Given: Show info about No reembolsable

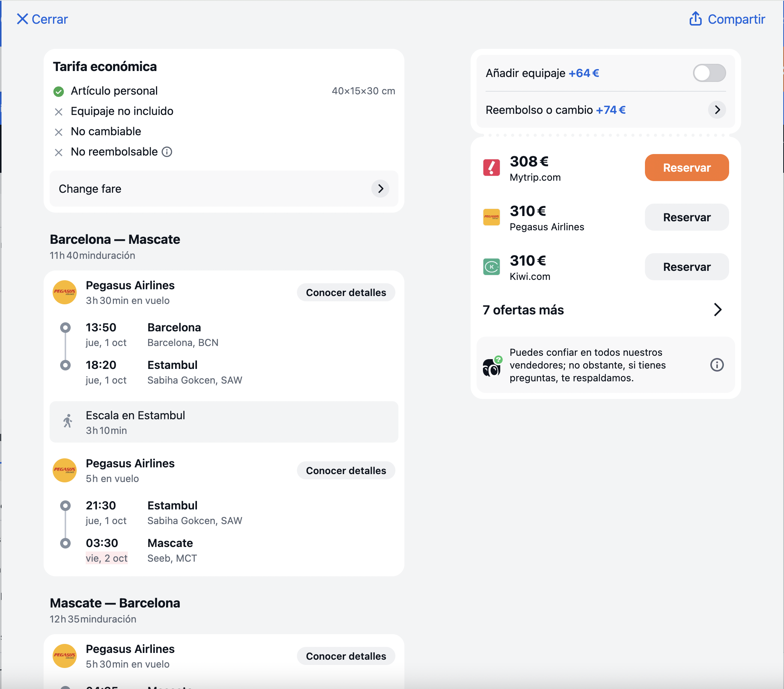Looking at the screenshot, I should coord(167,152).
